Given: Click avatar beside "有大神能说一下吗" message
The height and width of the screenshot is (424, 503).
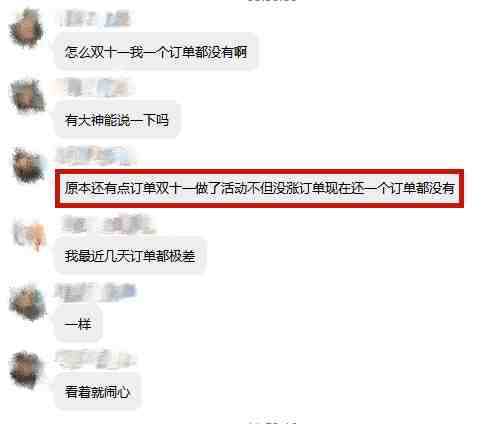Looking at the screenshot, I should point(27,96).
